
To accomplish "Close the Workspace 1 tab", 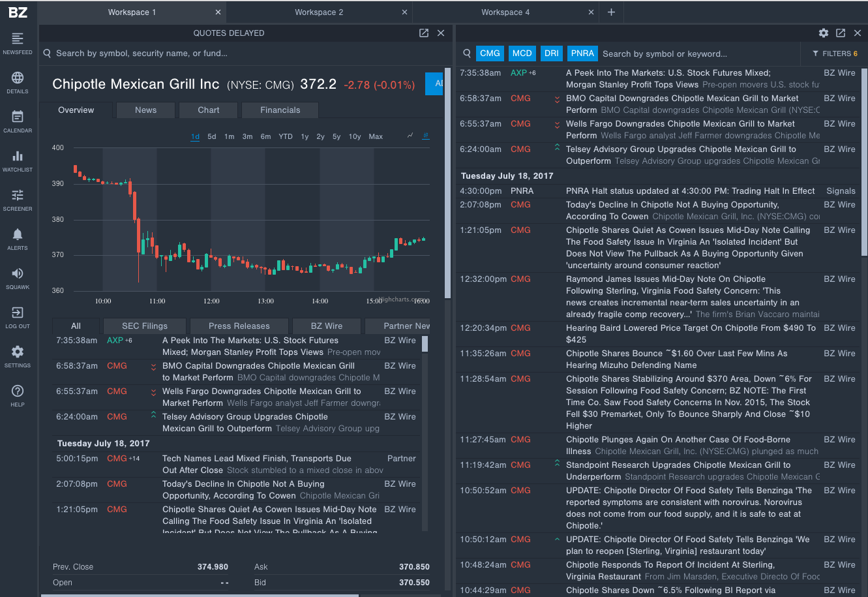I will (x=218, y=12).
